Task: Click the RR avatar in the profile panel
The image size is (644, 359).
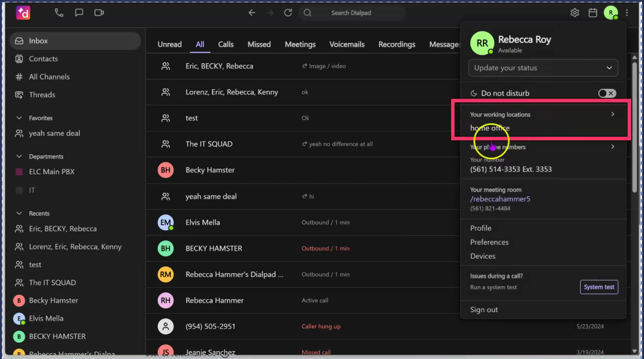Action: tap(482, 43)
